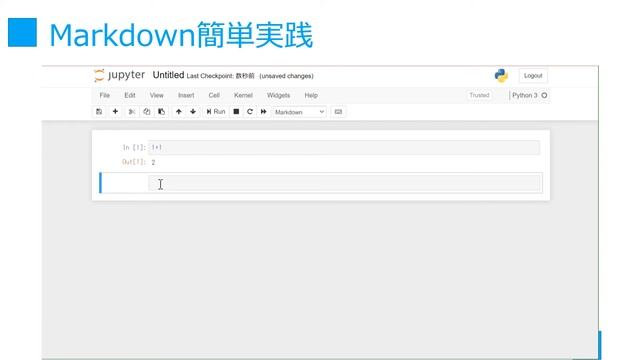The image size is (640, 360).
Task: Open the Cell menu
Action: coord(214,95)
